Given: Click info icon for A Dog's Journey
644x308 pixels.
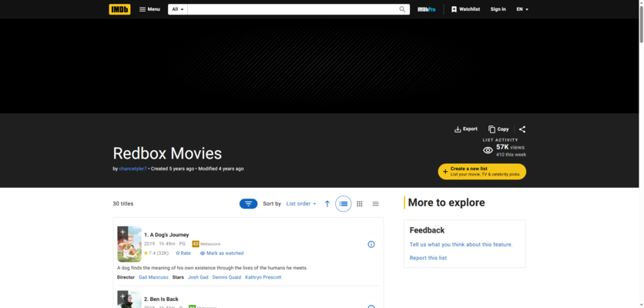Looking at the screenshot, I should [x=371, y=244].
